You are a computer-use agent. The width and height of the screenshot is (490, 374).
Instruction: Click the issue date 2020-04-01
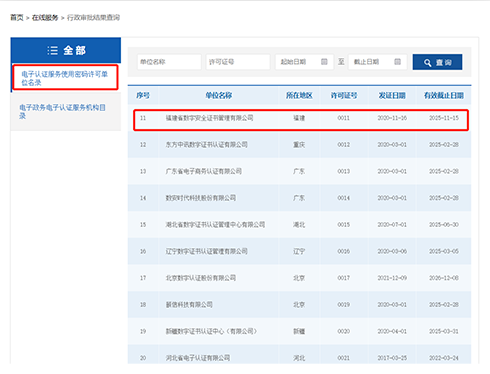(x=392, y=331)
